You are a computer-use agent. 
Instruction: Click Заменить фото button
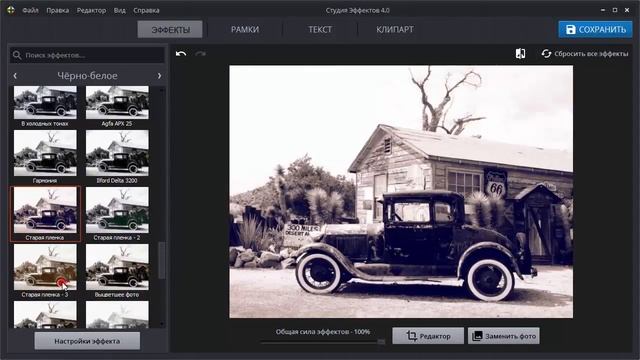click(504, 336)
